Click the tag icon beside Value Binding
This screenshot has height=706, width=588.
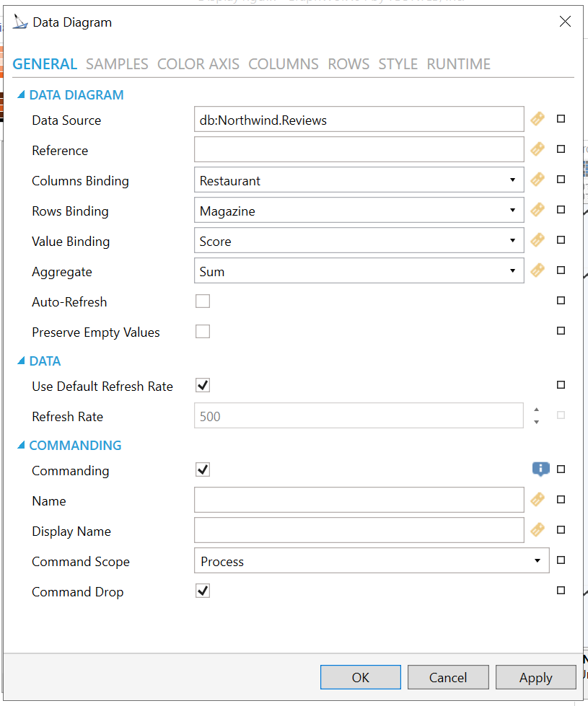coord(537,241)
